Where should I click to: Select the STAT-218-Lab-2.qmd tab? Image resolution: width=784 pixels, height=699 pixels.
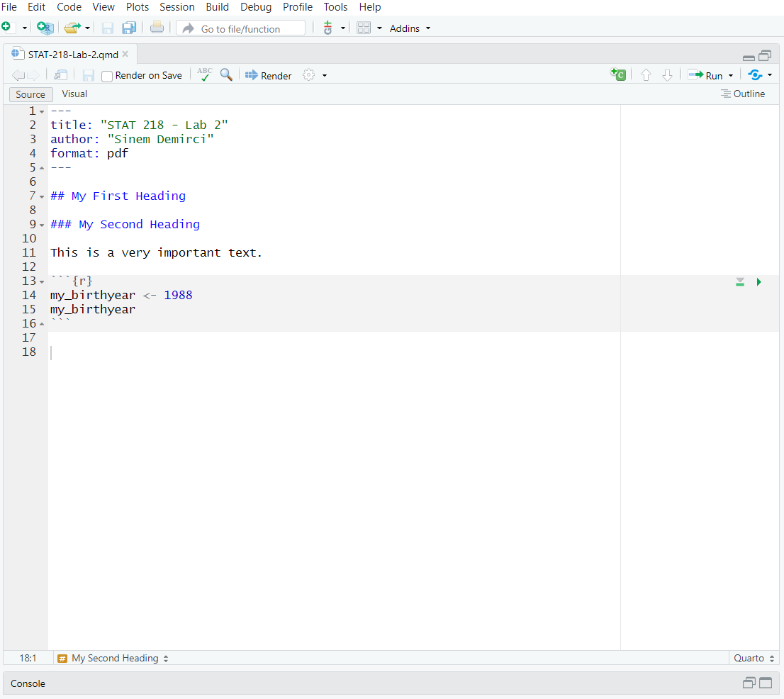tap(72, 55)
